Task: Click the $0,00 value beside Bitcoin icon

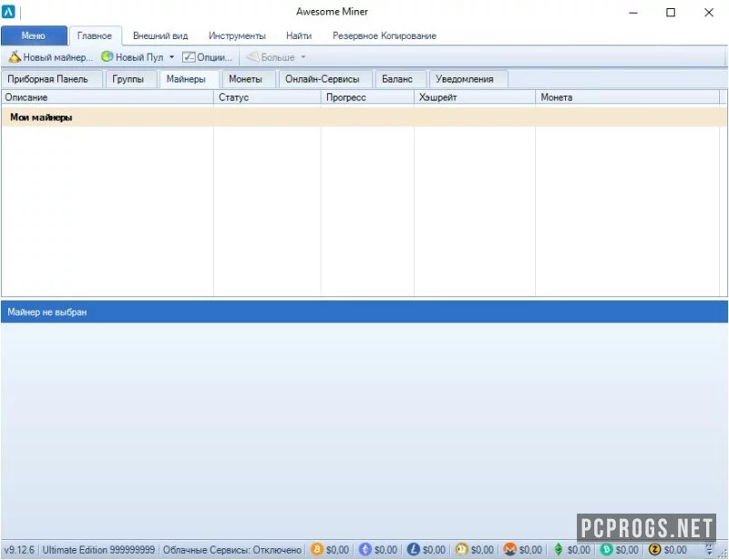Action: (337, 550)
